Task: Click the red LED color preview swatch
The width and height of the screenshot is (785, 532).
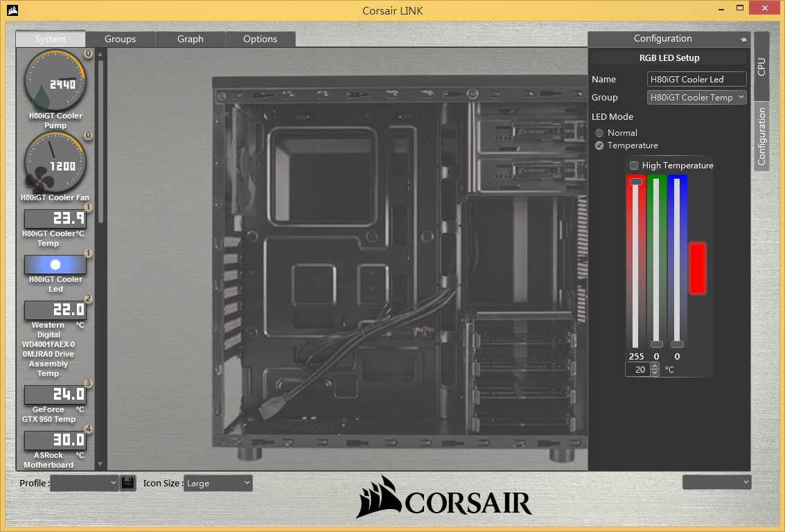Action: pyautogui.click(x=698, y=268)
